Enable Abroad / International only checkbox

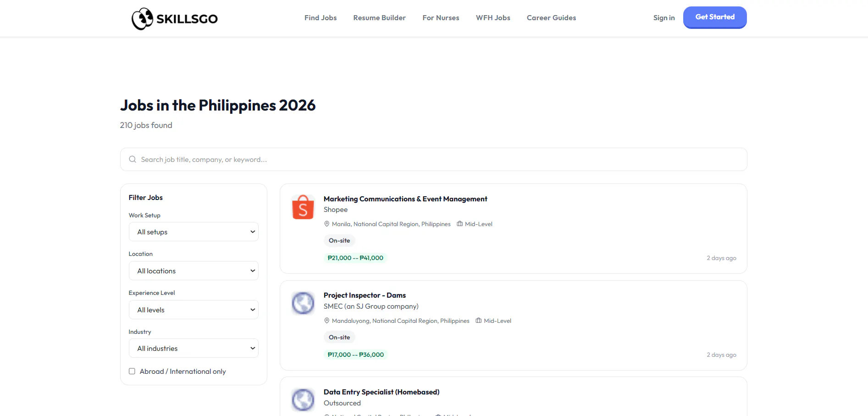132,371
